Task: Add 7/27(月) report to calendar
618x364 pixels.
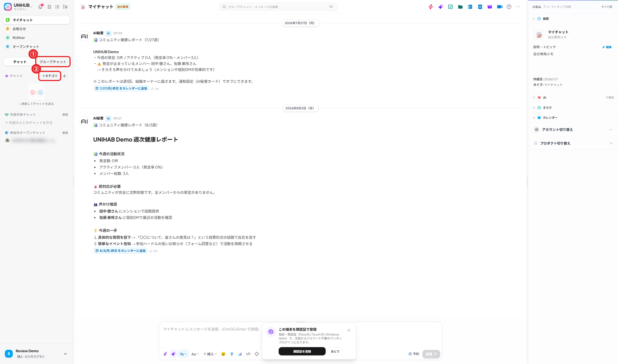Action: [121, 88]
